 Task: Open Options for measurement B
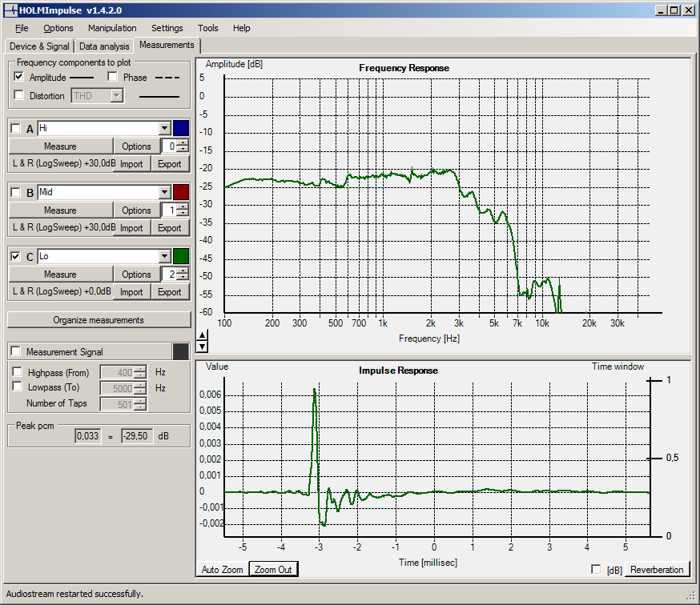[136, 210]
